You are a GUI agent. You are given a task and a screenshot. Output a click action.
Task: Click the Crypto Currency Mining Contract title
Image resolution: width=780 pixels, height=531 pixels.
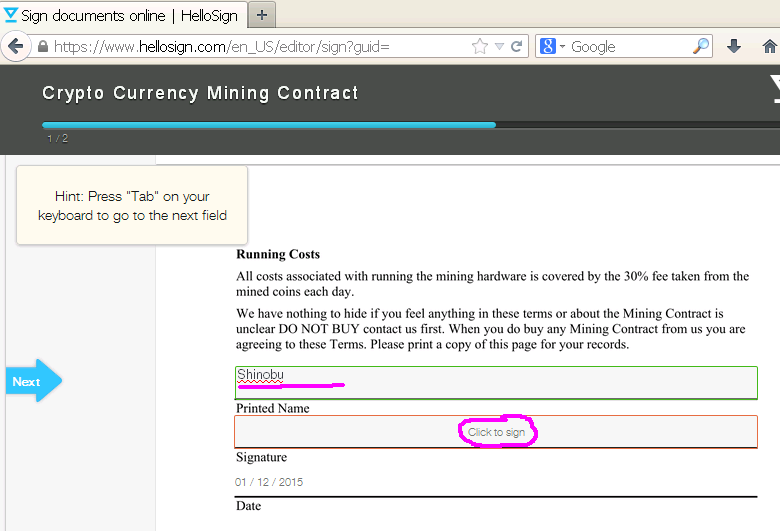click(x=200, y=93)
